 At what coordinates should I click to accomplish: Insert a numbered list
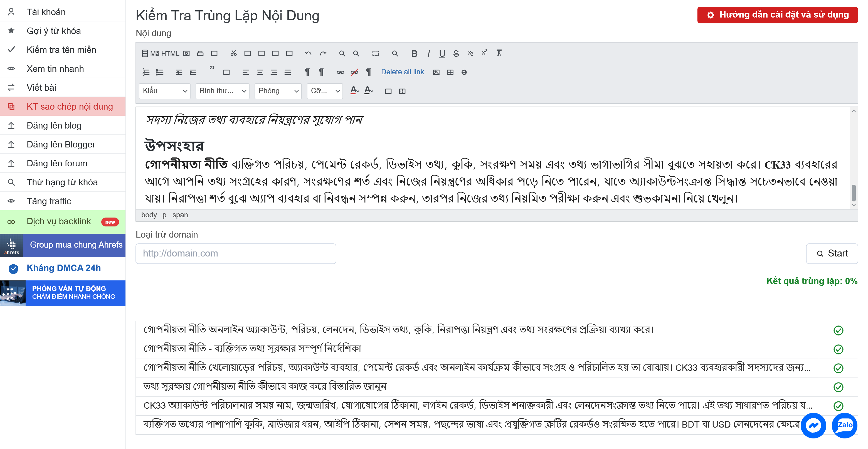pos(146,72)
